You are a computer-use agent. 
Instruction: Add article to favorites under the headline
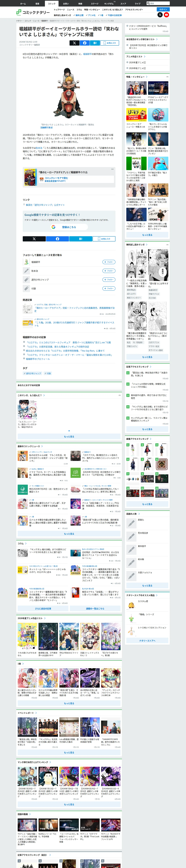109,43
